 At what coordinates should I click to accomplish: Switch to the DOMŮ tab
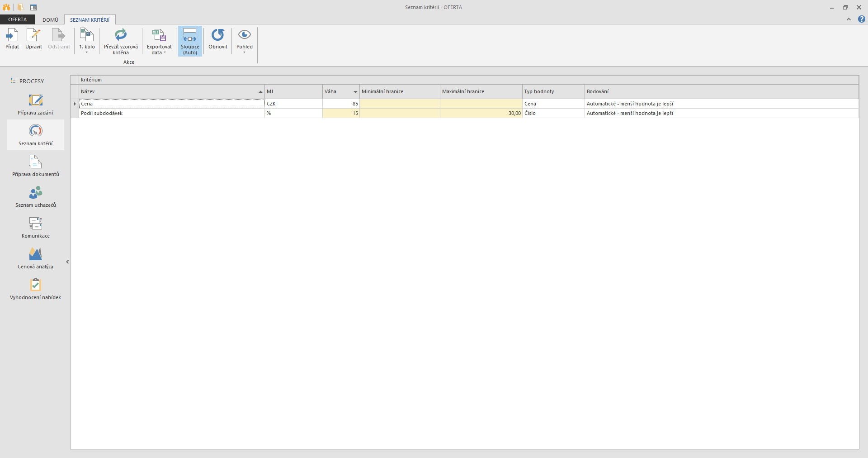50,20
